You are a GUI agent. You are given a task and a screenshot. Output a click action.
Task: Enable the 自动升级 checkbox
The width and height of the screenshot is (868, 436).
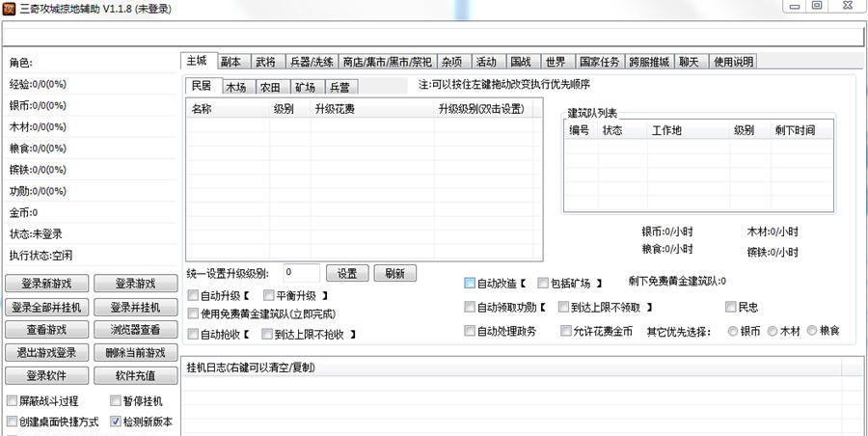(193, 295)
